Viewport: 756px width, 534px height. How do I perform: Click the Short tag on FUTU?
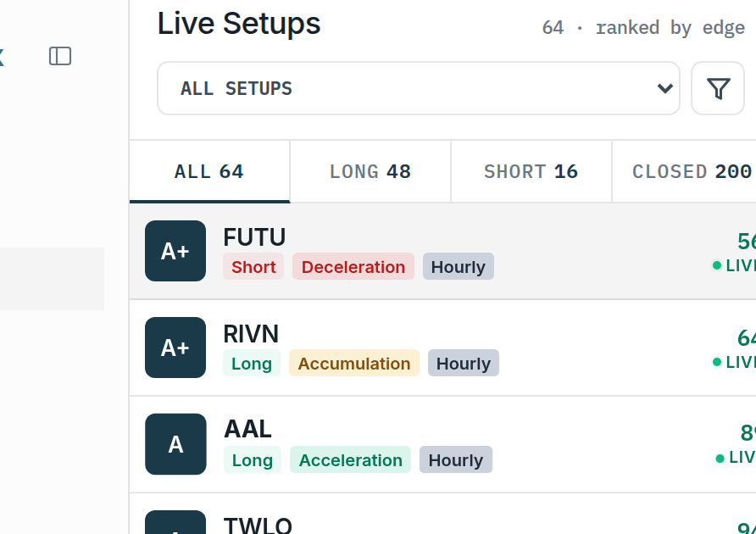pos(253,267)
